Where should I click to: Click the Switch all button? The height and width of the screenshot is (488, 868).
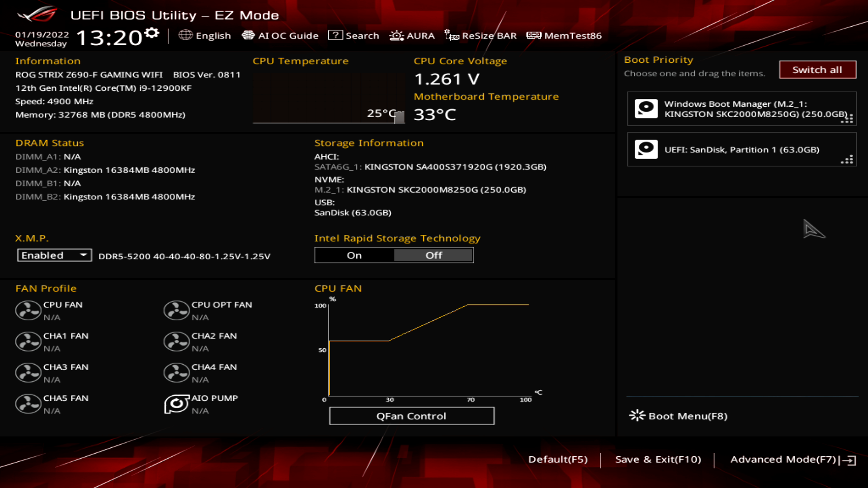click(817, 70)
